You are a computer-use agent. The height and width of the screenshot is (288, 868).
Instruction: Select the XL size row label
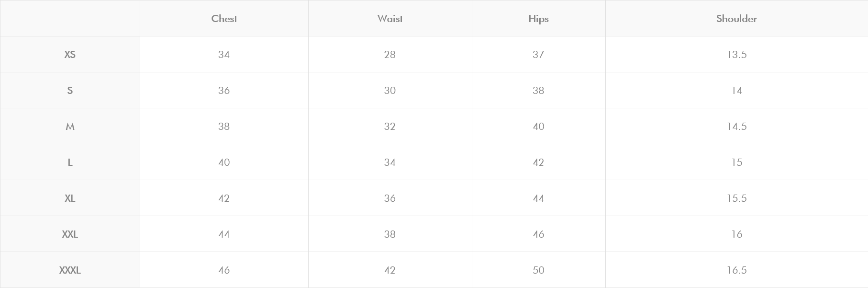click(x=70, y=198)
